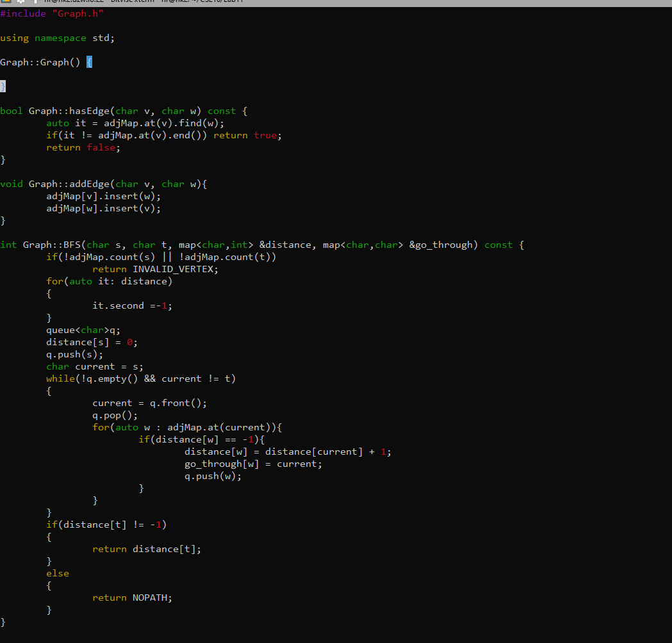Select the q.push(s) statement
Screen dimensions: 672x643
75,354
